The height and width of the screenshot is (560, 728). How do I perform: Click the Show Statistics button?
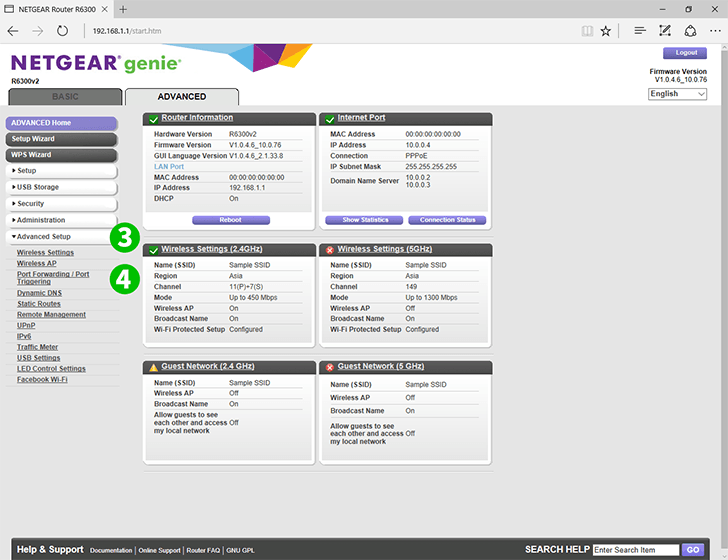(x=364, y=220)
